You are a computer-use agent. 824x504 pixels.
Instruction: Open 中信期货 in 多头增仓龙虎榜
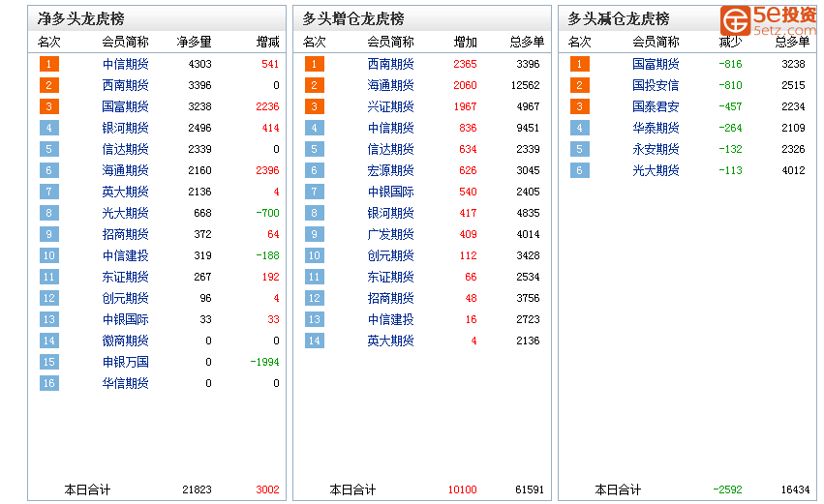coord(390,128)
